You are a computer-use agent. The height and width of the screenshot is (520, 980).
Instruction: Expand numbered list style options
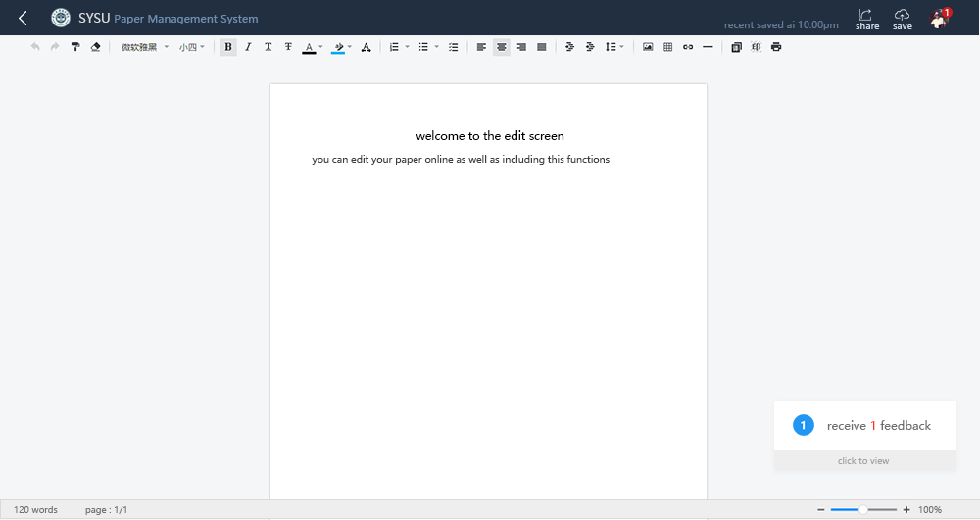tap(407, 47)
